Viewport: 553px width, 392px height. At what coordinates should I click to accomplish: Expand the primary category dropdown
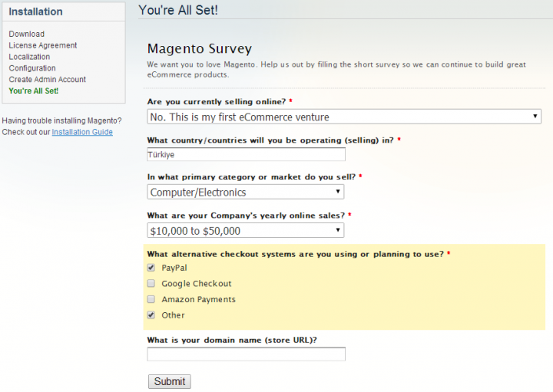pyautogui.click(x=246, y=192)
